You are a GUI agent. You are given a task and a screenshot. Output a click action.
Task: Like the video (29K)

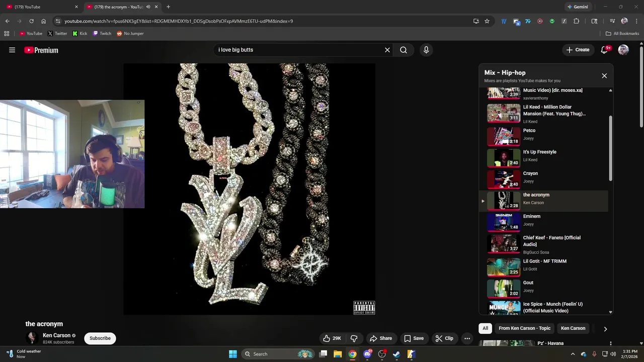332,338
